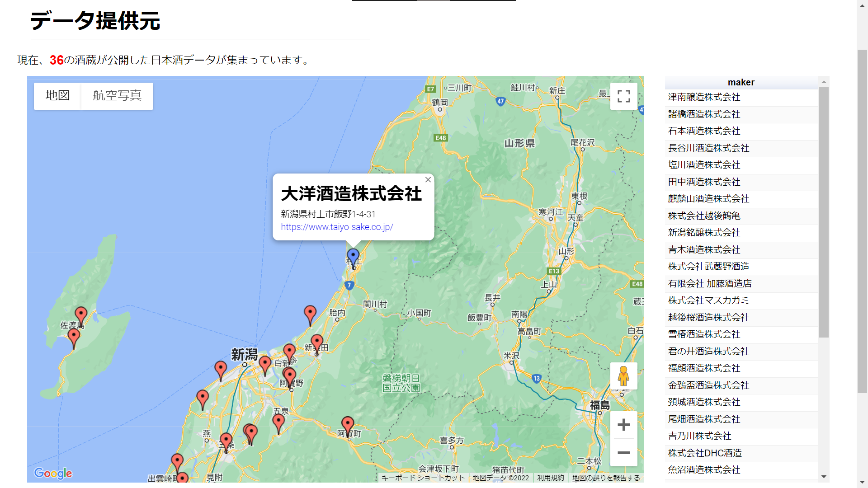This screenshot has width=868, height=488.
Task: Zoom in using the plus icon
Action: (x=623, y=424)
